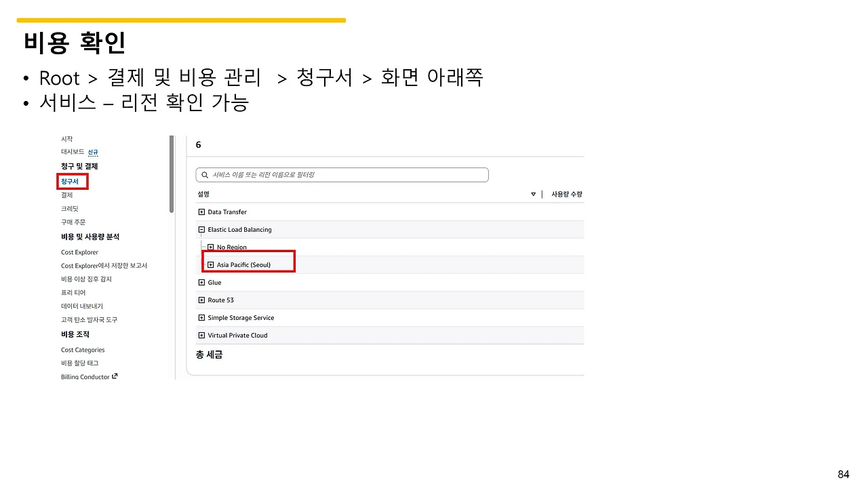Sort by the 설명 column arrow

click(x=533, y=195)
